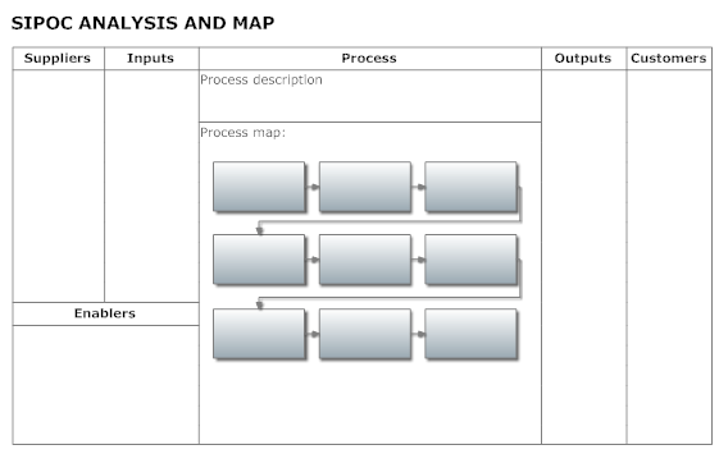This screenshot has width=720, height=454.
Task: Select the center box of the process map
Action: click(365, 259)
